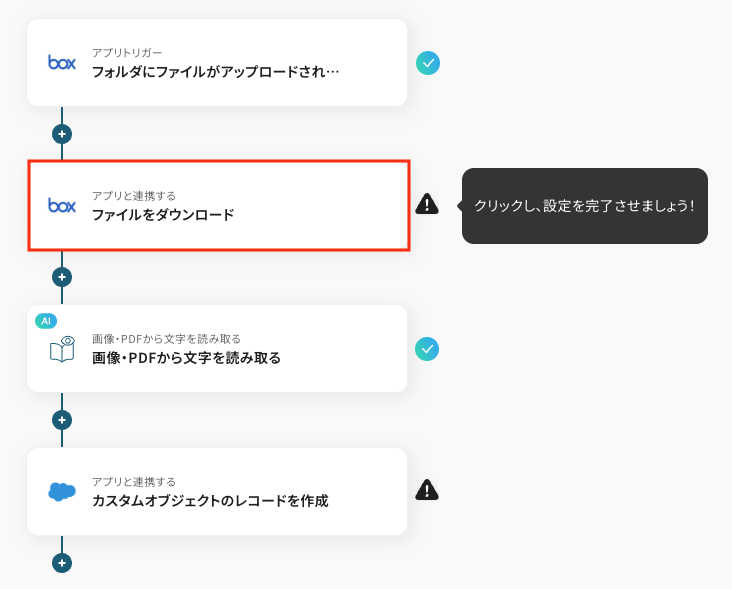Open the 画像・PDFから文字を読み取る step title
This screenshot has width=732, height=589.
point(186,358)
